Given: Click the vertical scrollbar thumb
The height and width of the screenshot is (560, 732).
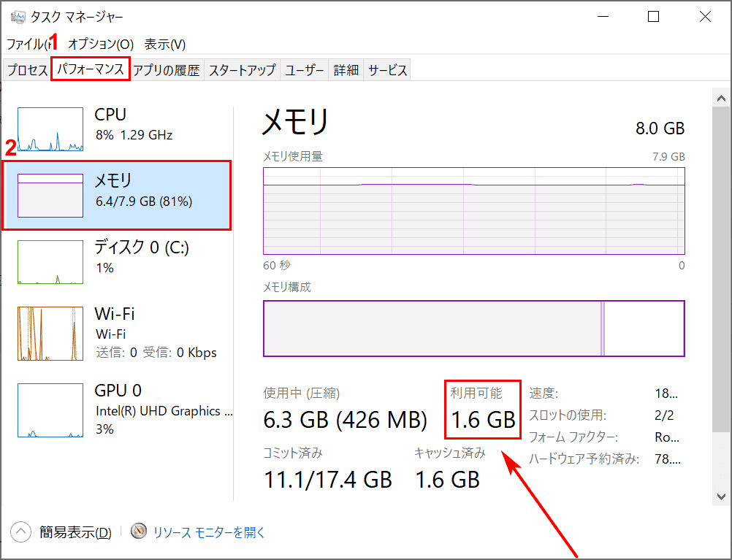Looking at the screenshot, I should [721, 269].
